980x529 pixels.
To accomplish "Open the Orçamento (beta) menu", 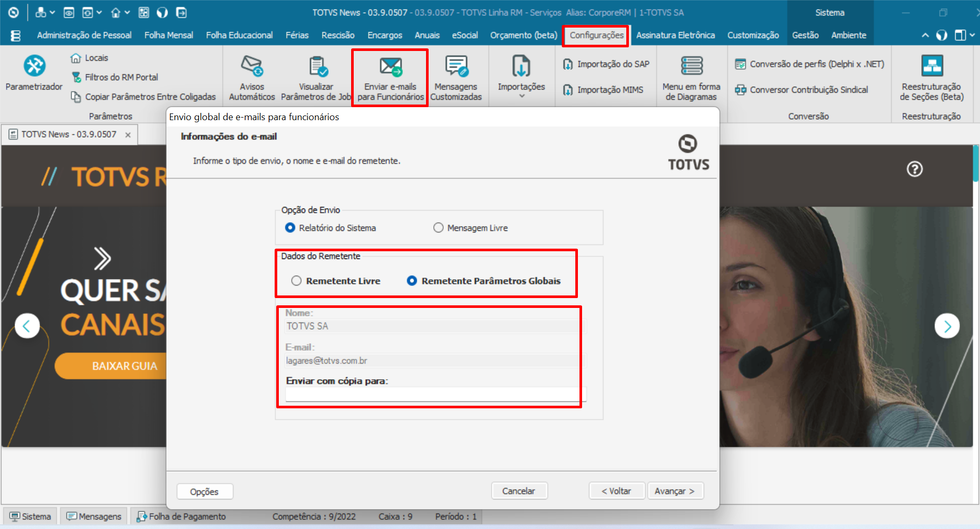I will tap(524, 35).
